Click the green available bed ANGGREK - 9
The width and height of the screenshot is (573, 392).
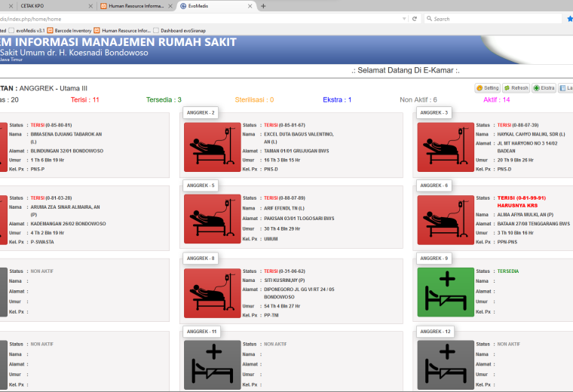point(446,292)
